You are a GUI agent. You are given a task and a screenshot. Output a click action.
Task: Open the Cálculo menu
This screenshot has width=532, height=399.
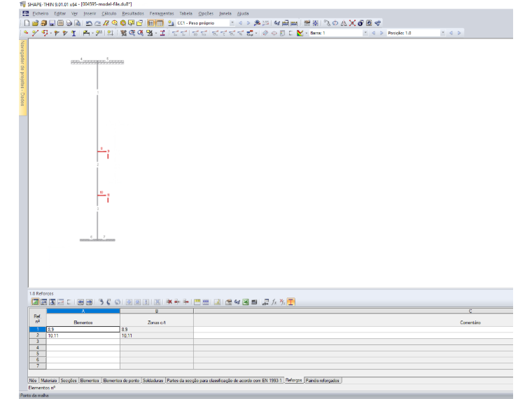pos(109,13)
